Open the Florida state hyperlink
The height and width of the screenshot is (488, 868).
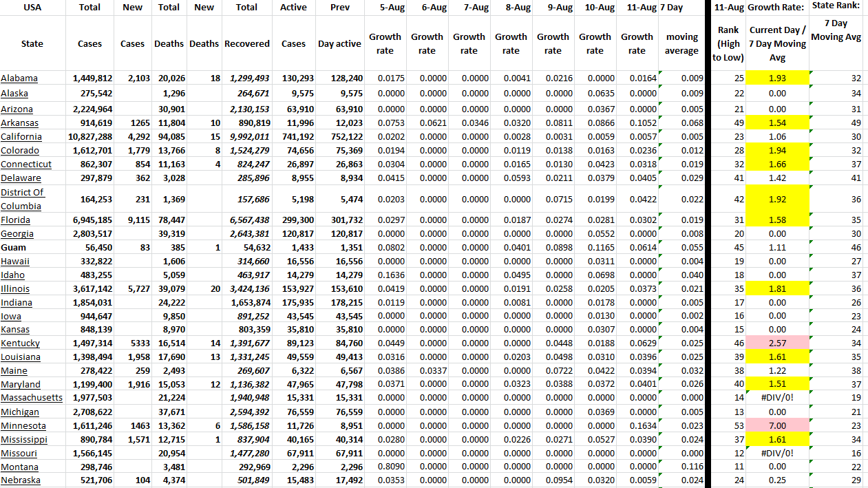[x=15, y=220]
